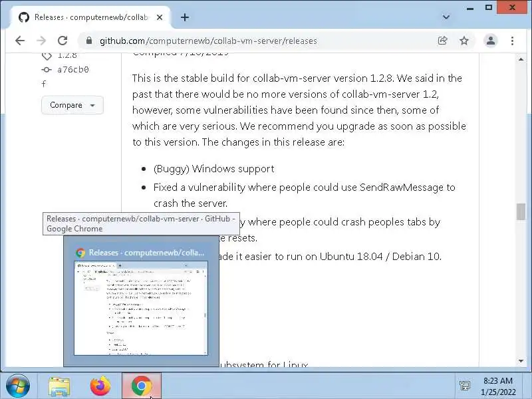
Task: Click the Chrome taskbar button
Action: point(142,386)
